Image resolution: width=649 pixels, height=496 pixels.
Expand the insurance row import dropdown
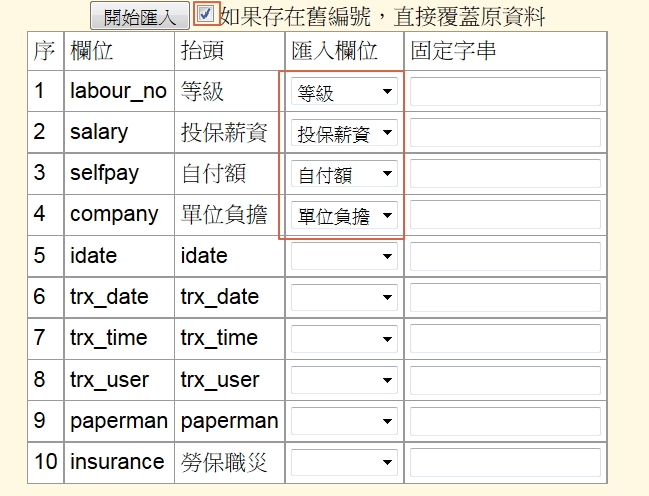point(345,463)
